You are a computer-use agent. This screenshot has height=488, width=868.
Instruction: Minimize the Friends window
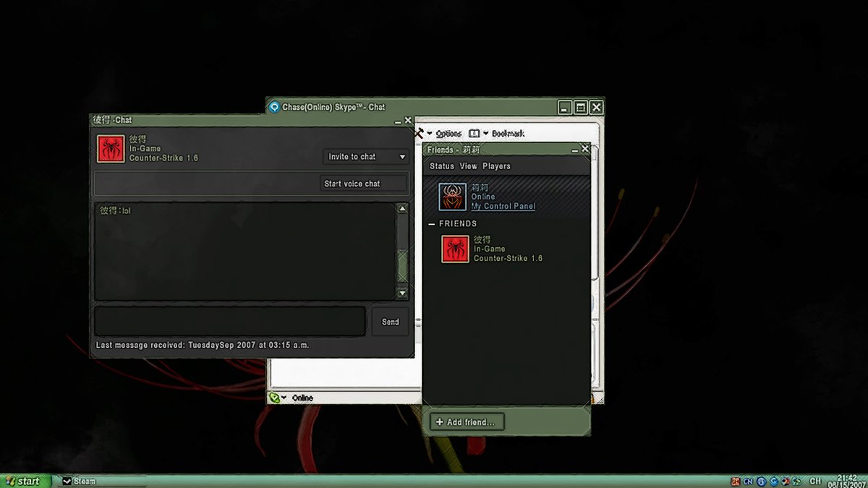click(575, 150)
